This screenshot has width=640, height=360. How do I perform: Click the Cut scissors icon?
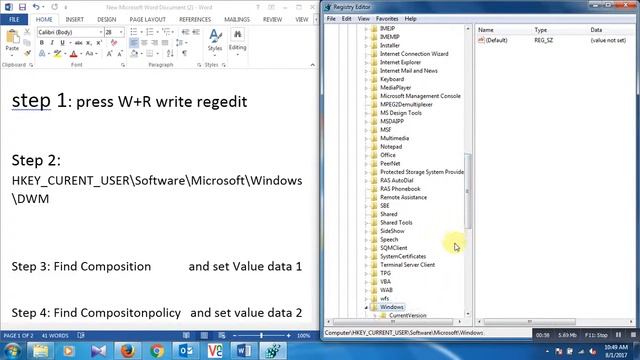click(x=27, y=32)
